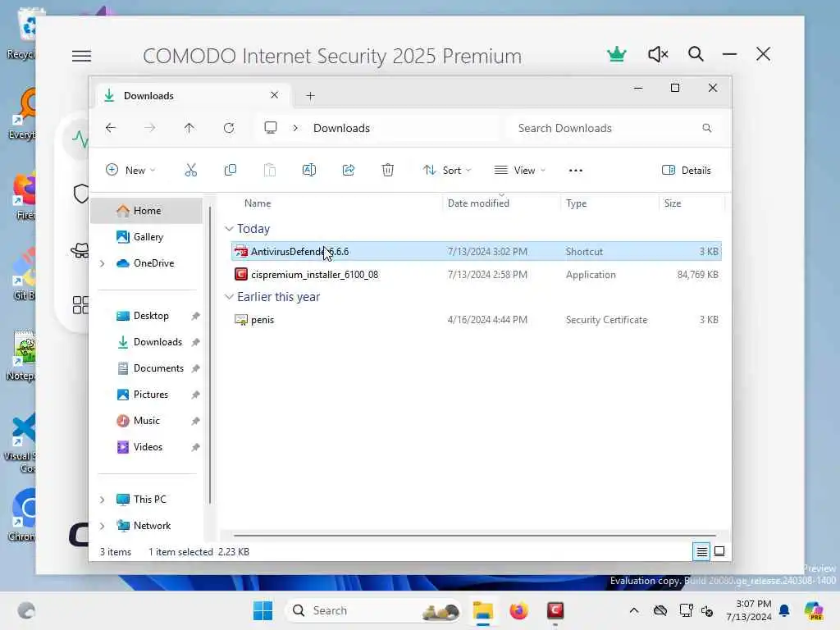The width and height of the screenshot is (840, 630).
Task: Expand the OneDrive tree node
Action: (x=103, y=263)
